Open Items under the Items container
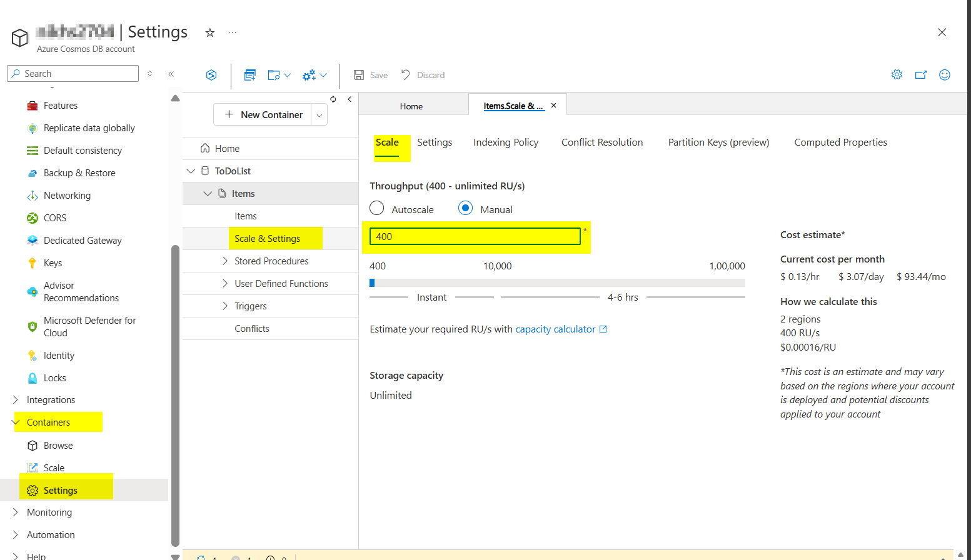This screenshot has width=971, height=560. pyautogui.click(x=246, y=216)
